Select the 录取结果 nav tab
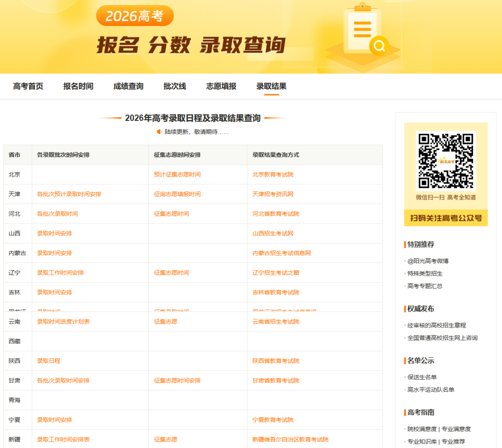 [271, 86]
